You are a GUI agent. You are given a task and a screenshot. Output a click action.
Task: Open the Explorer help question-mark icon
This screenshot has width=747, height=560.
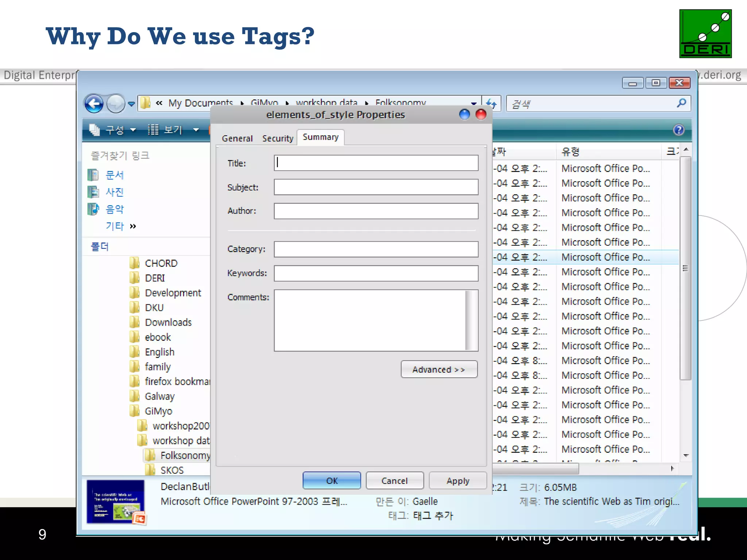[679, 130]
